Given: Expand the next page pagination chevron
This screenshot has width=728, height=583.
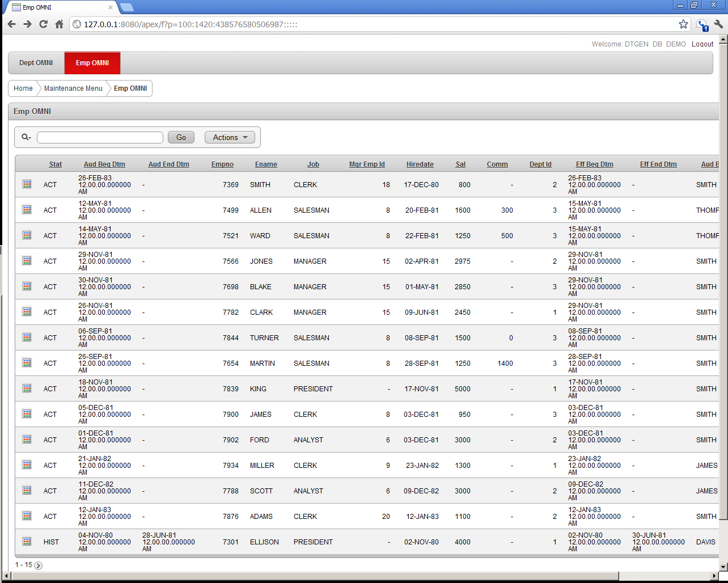Looking at the screenshot, I should [39, 565].
